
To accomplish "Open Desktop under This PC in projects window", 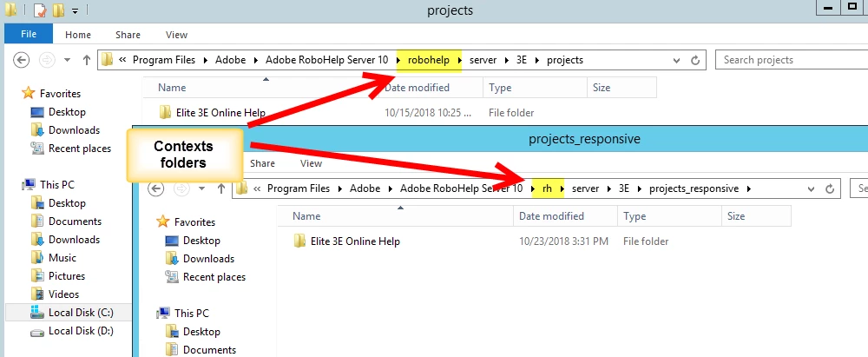I will tap(59, 203).
